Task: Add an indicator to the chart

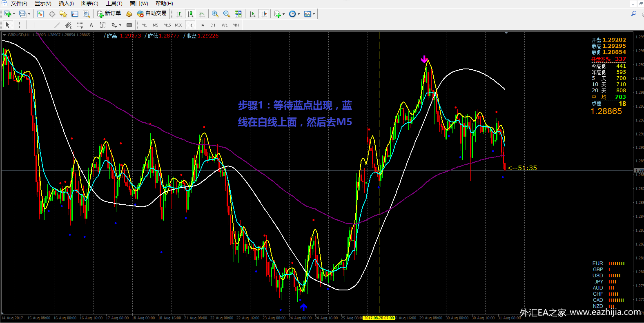Action: click(x=278, y=14)
